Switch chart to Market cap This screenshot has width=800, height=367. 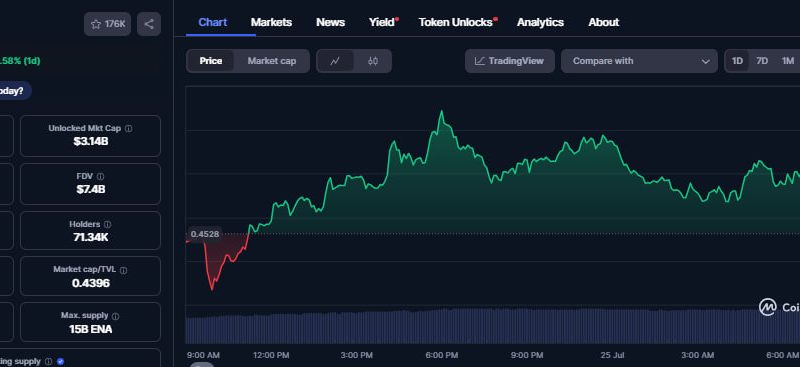[272, 61]
